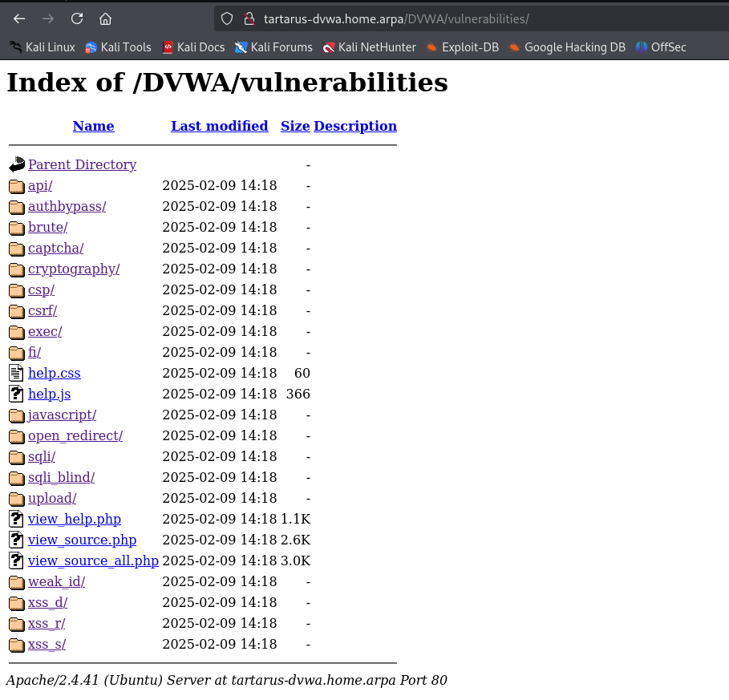Click the folder icon beside sqli/
Viewport: 729px width, 700px height.
point(17,457)
